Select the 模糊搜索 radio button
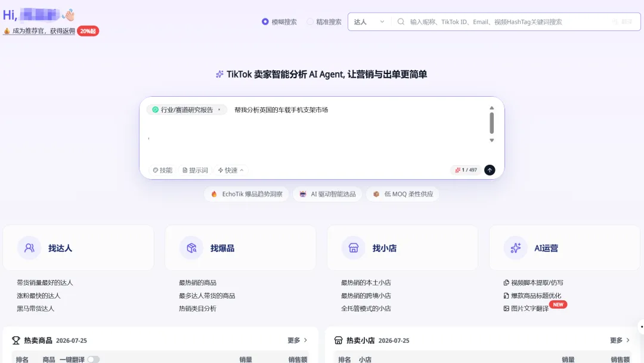The image size is (644, 363). point(265,21)
